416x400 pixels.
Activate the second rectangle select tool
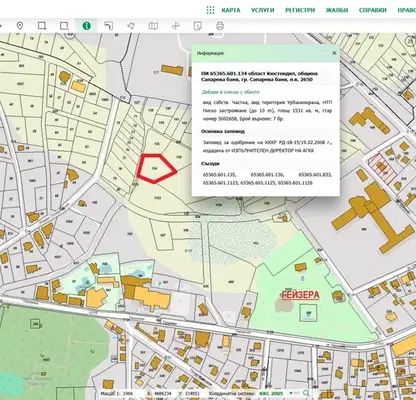(64, 26)
